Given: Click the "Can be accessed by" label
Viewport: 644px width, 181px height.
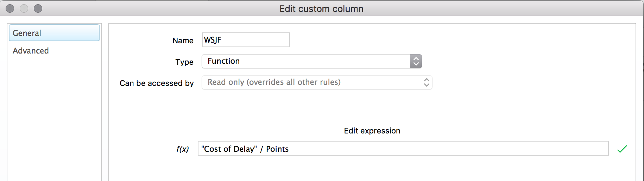Looking at the screenshot, I should [x=157, y=83].
